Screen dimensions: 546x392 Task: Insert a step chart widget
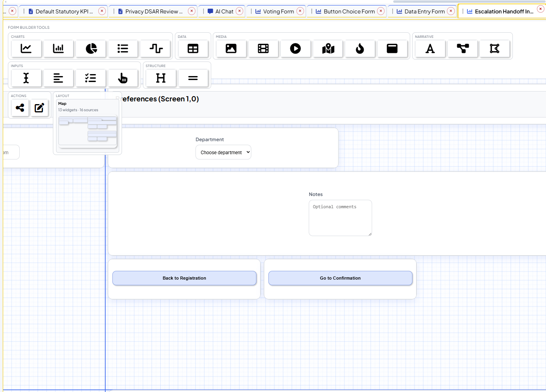[156, 49]
